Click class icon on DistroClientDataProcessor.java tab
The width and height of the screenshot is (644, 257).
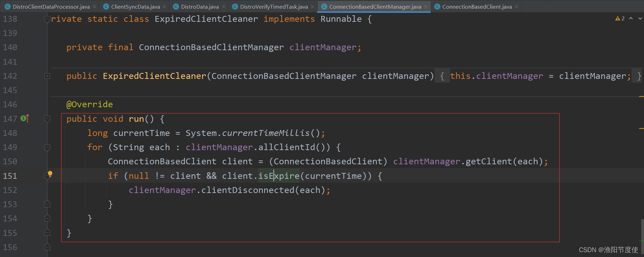tap(8, 7)
